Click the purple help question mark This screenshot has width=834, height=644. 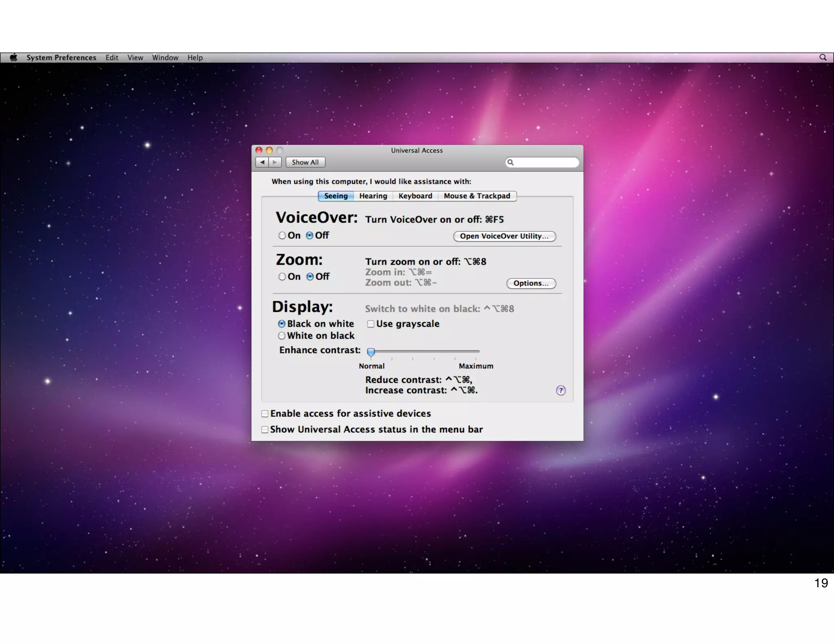point(560,390)
